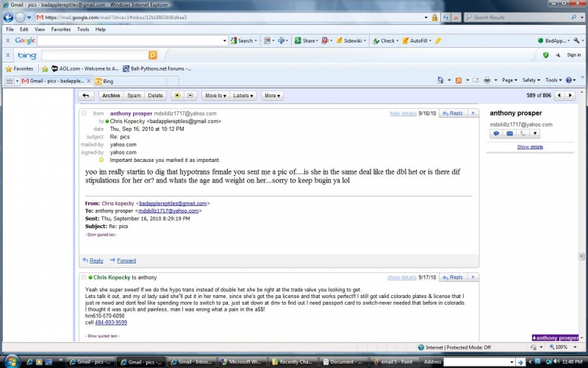Mark not important with minus icon

tap(190, 96)
